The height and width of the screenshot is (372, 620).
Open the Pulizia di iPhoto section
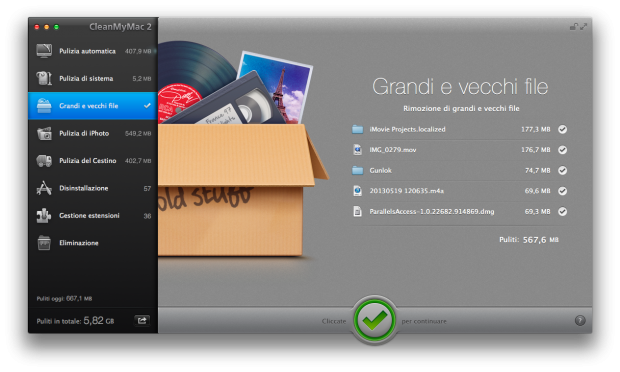click(x=93, y=133)
